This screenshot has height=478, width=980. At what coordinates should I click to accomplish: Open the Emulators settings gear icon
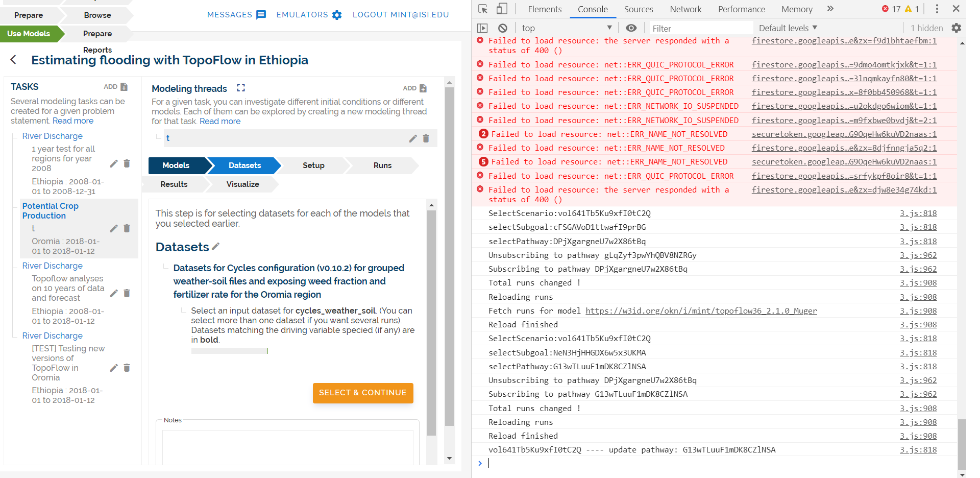(337, 14)
